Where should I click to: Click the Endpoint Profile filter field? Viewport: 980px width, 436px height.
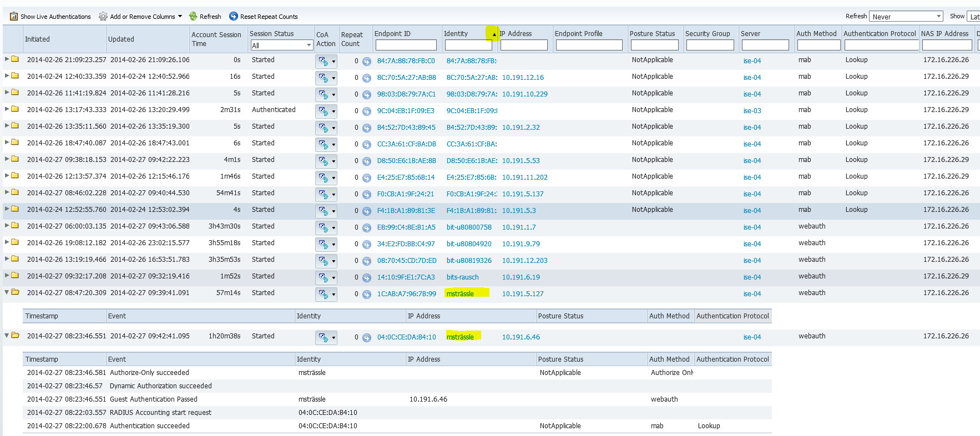point(589,45)
